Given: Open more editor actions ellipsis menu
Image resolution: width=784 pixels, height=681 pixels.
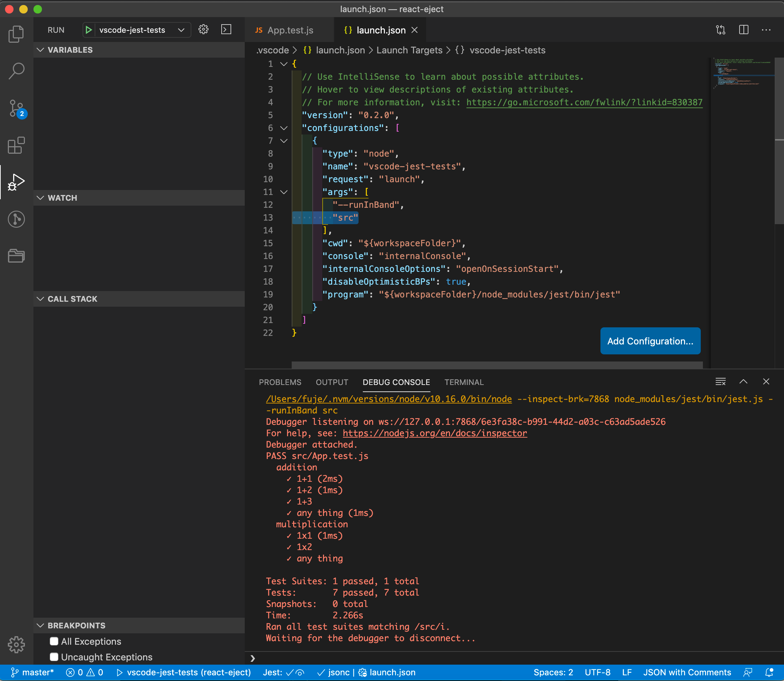Looking at the screenshot, I should click(x=766, y=30).
